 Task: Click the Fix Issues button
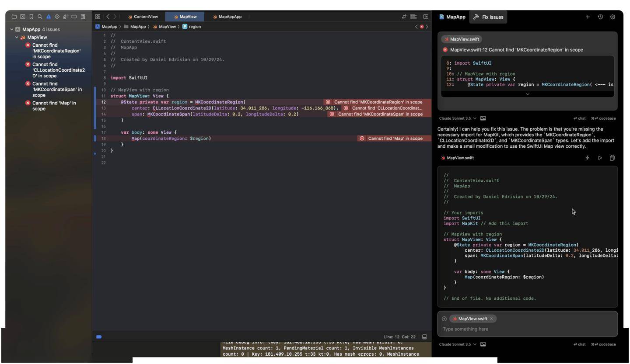tap(488, 17)
